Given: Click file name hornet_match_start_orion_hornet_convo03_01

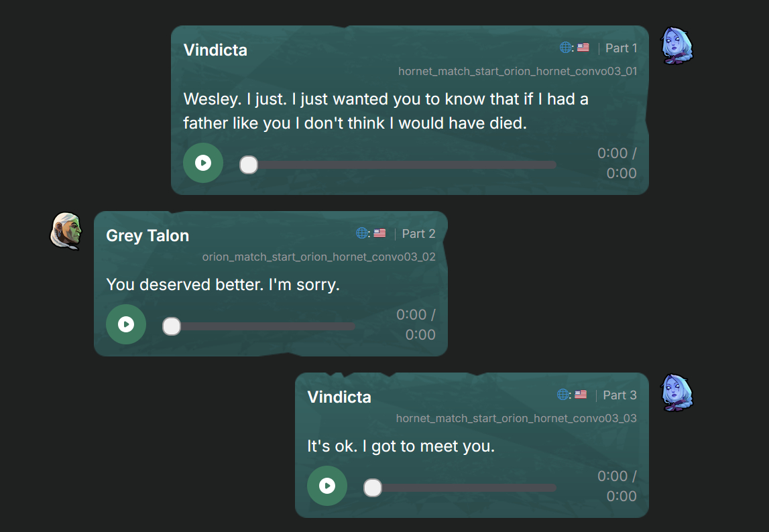Looking at the screenshot, I should pos(518,71).
